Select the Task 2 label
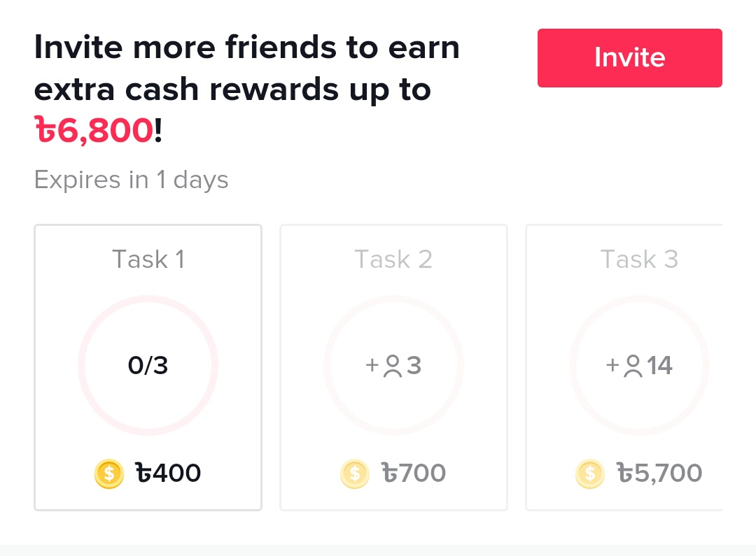The height and width of the screenshot is (556, 756). (393, 259)
